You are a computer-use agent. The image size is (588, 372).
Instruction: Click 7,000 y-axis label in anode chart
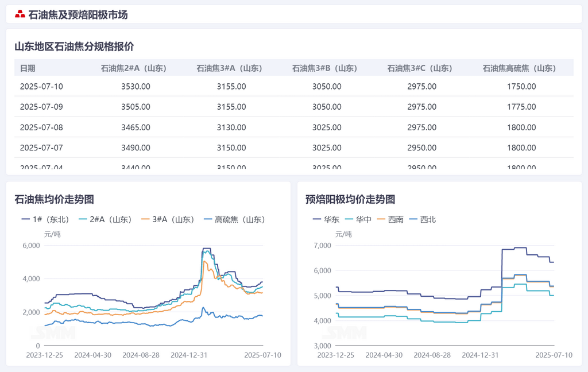323,246
